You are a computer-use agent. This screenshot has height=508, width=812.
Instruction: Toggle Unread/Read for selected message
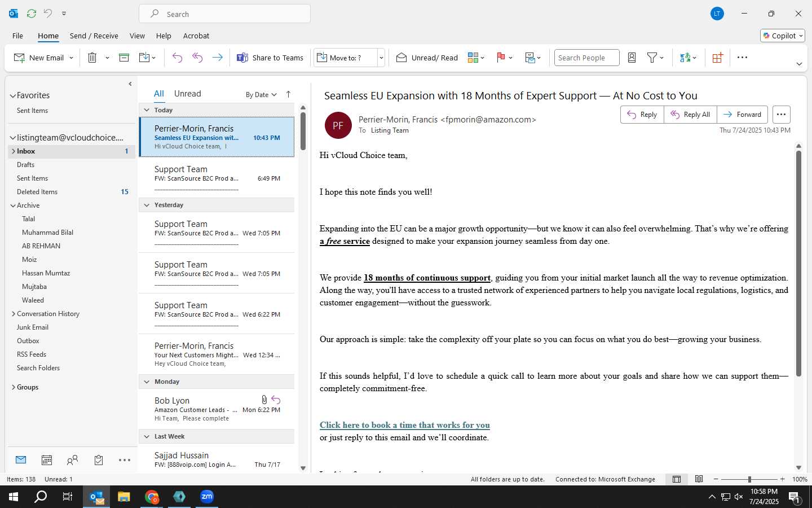pos(427,58)
